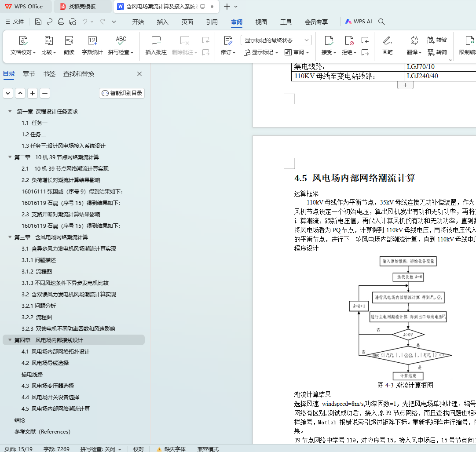Toggle 修订 track changes icon
The width and height of the screenshot is (476, 452).
[x=228, y=40]
